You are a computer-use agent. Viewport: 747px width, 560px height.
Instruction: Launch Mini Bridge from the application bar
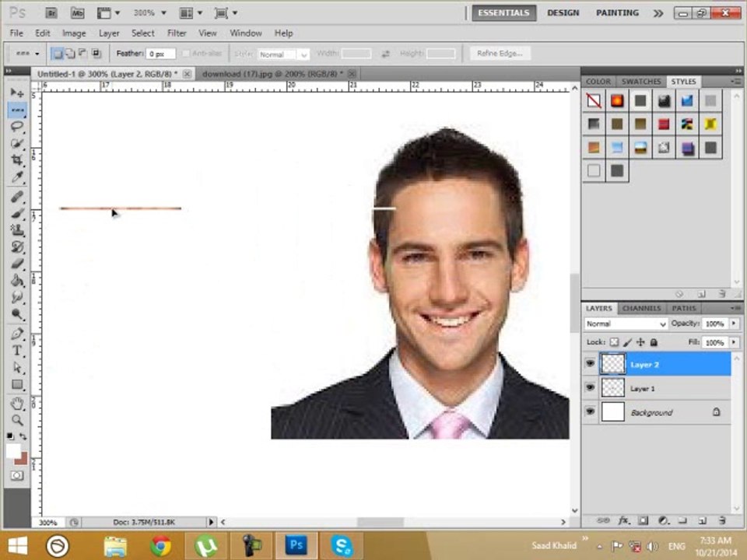77,13
